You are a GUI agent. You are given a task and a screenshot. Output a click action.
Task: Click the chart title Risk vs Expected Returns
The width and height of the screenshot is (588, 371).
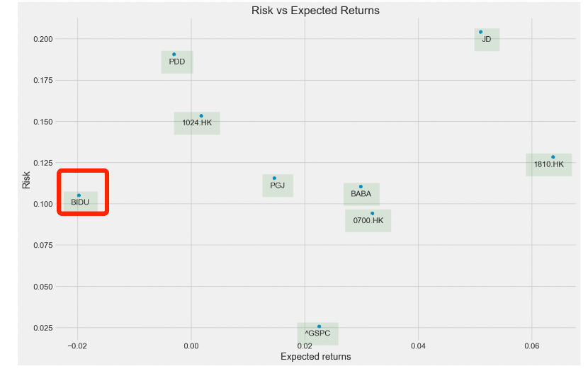coord(315,11)
